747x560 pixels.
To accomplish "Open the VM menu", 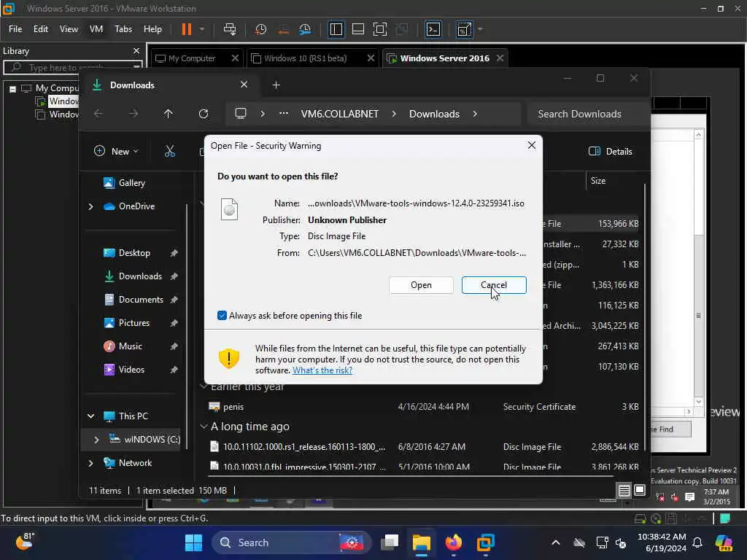I will click(96, 29).
